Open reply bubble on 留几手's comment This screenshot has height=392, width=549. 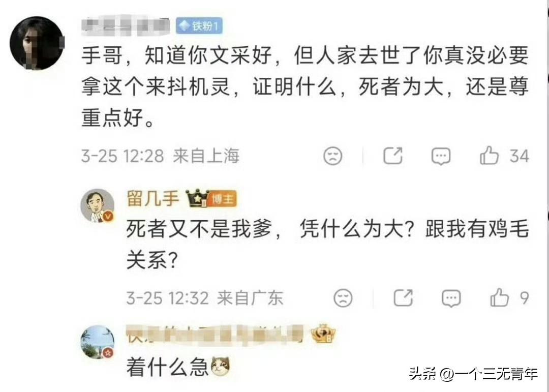(x=451, y=298)
